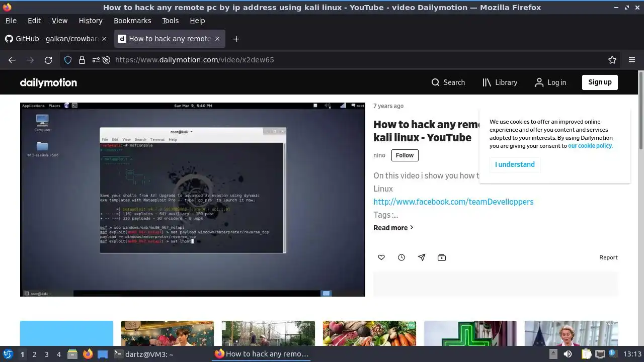
Task: Open the taskbar application launcher menu
Action: 8,354
